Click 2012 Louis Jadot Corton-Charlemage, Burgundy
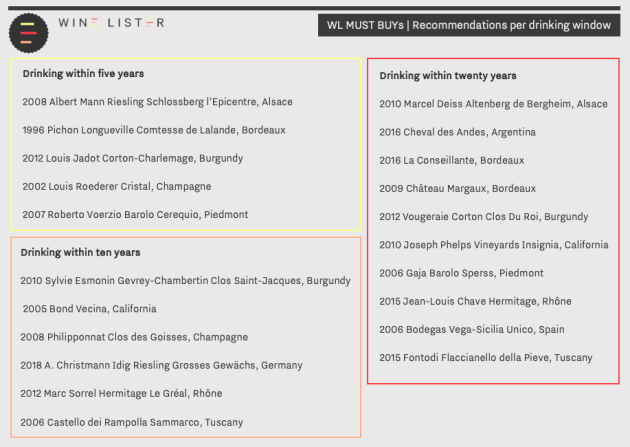The image size is (630, 447). [x=133, y=158]
